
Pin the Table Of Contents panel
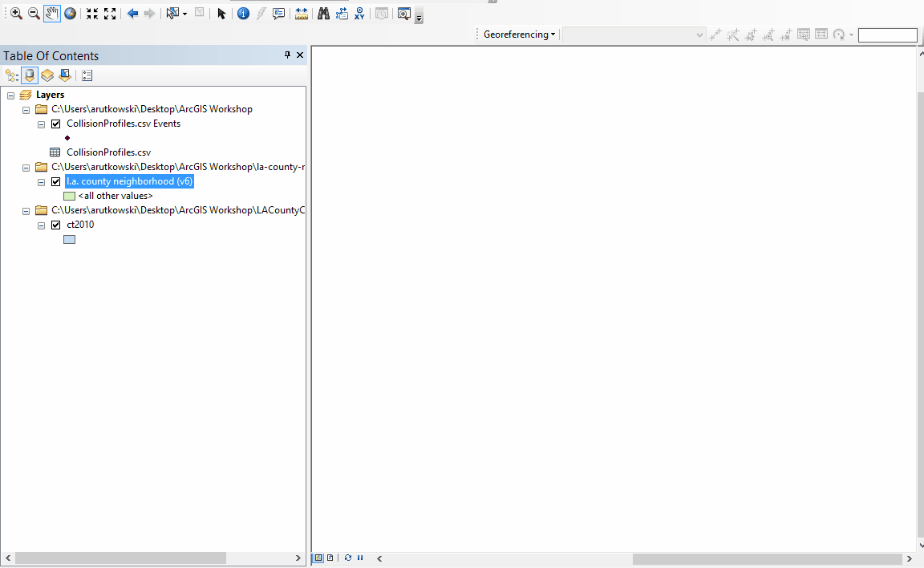pos(288,55)
